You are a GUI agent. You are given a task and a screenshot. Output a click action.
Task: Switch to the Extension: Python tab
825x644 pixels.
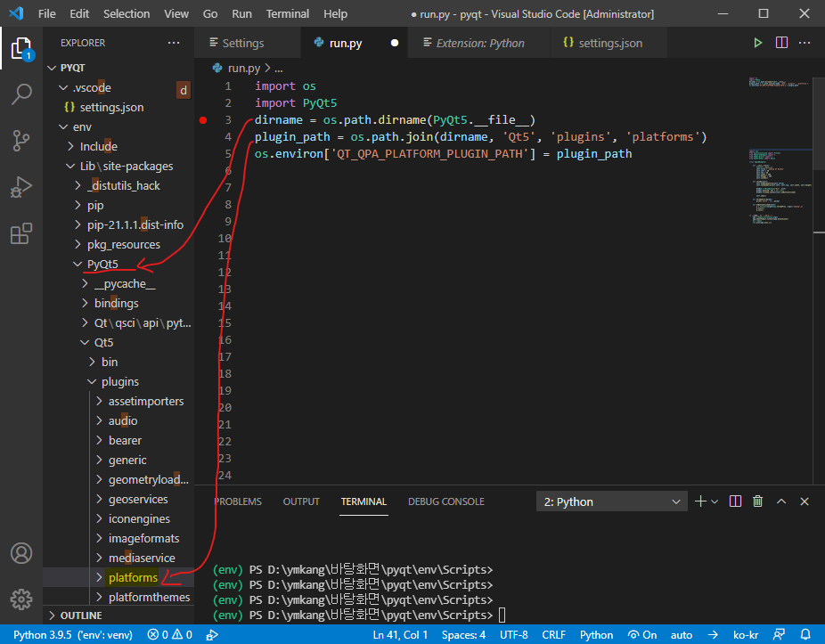point(478,43)
